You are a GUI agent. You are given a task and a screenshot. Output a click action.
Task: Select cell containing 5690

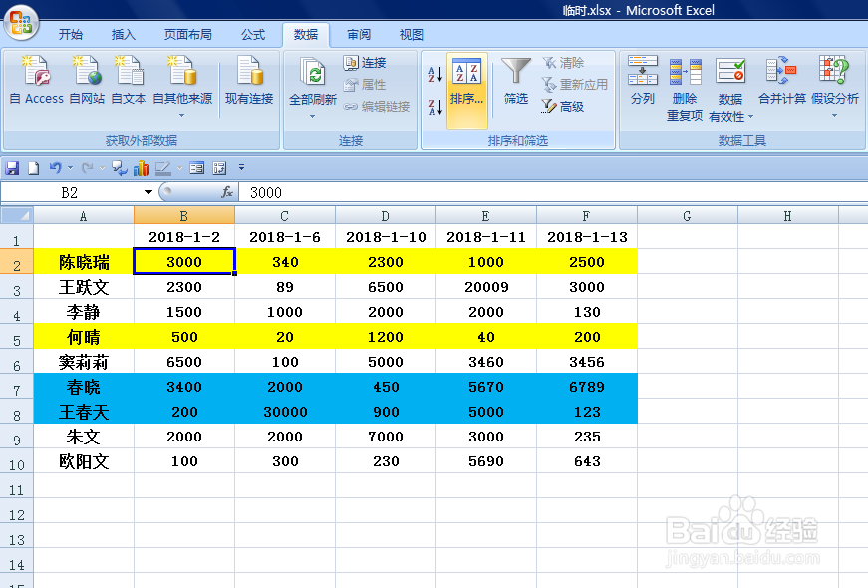pos(486,461)
